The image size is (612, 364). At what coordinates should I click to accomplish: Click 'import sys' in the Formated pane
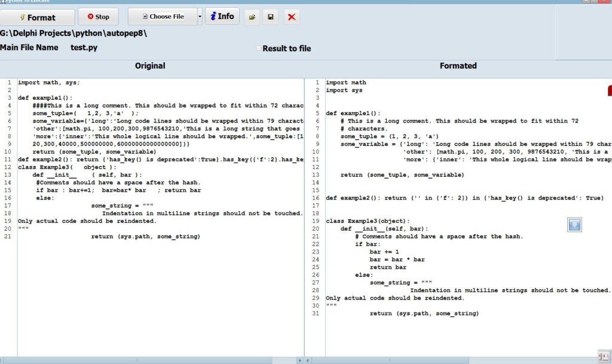point(344,90)
